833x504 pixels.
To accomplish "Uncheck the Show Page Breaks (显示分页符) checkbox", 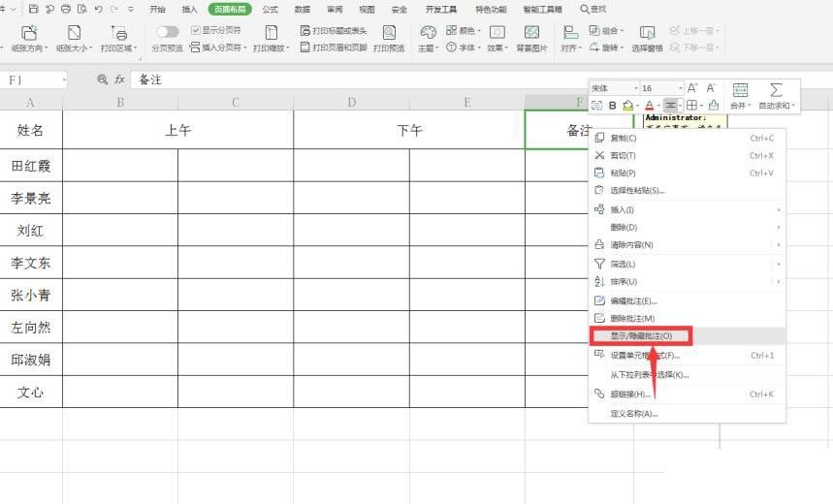I will click(195, 31).
